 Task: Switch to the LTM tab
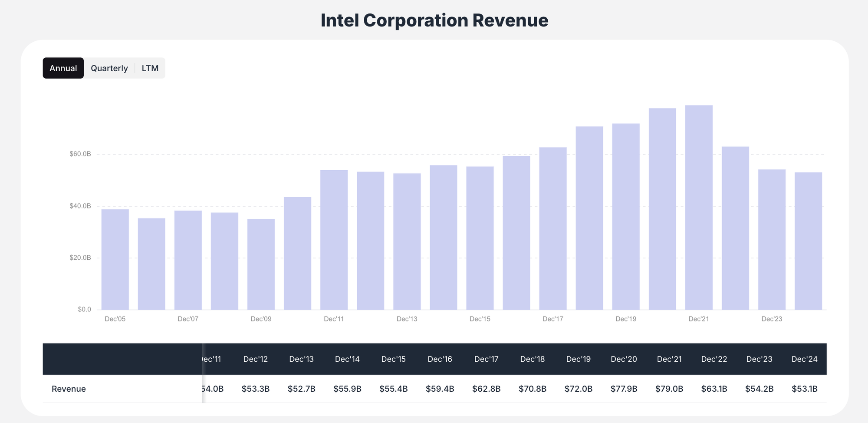150,68
